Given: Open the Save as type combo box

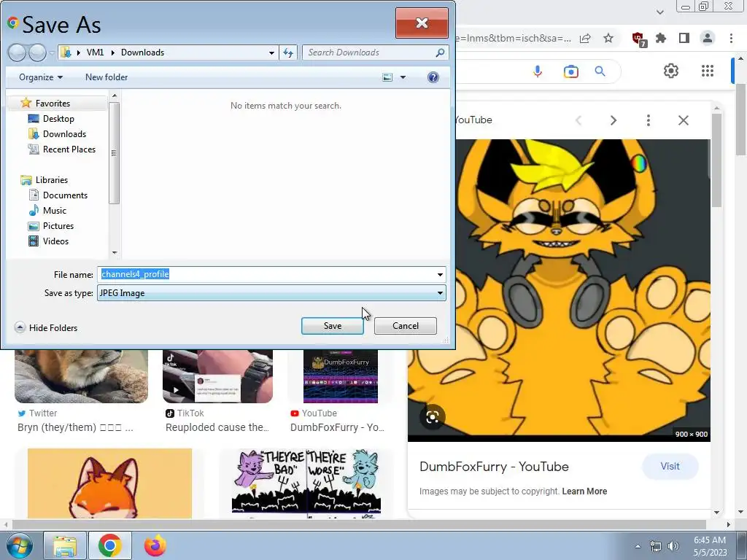Looking at the screenshot, I should pos(271,293).
